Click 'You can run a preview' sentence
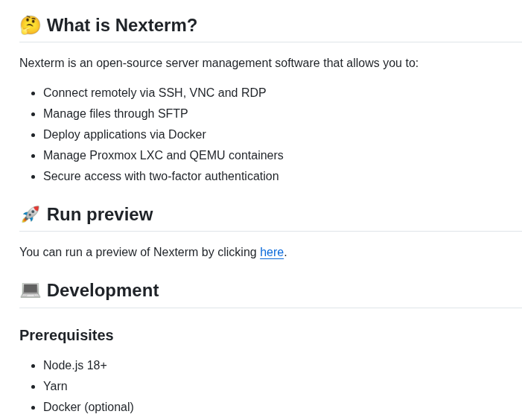The width and height of the screenshot is (522, 420). [x=153, y=252]
